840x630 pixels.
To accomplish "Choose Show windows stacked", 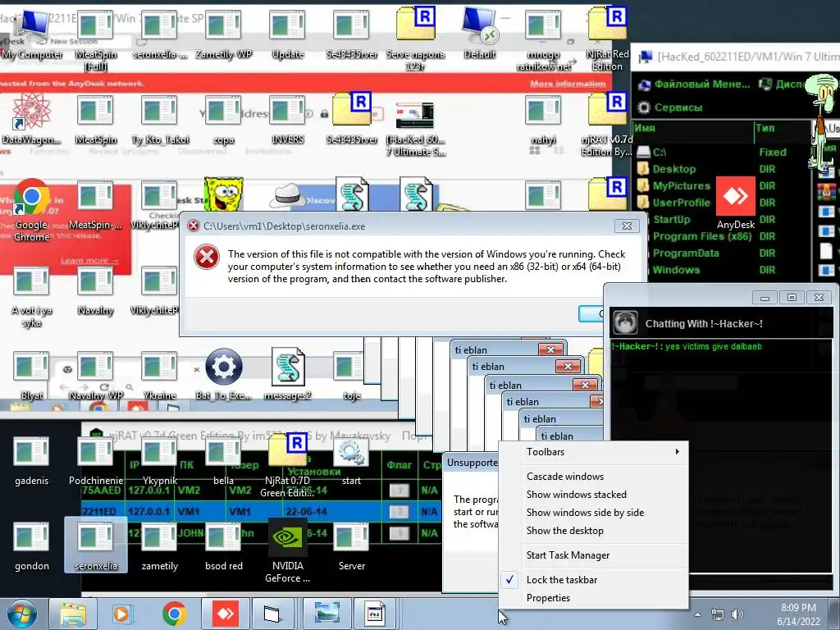I will (594, 495).
